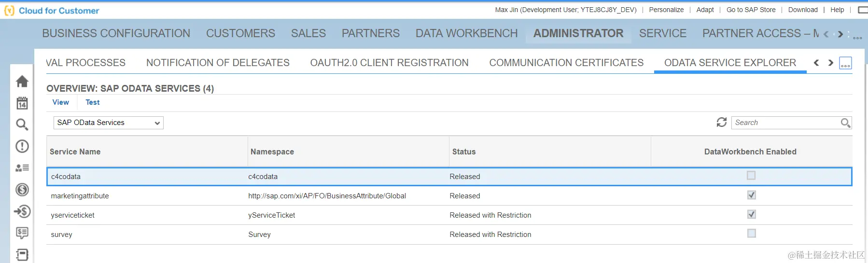Click the BusinessAttribute/Global namespace cell
Viewport: 868px width, 263px height.
pyautogui.click(x=327, y=196)
